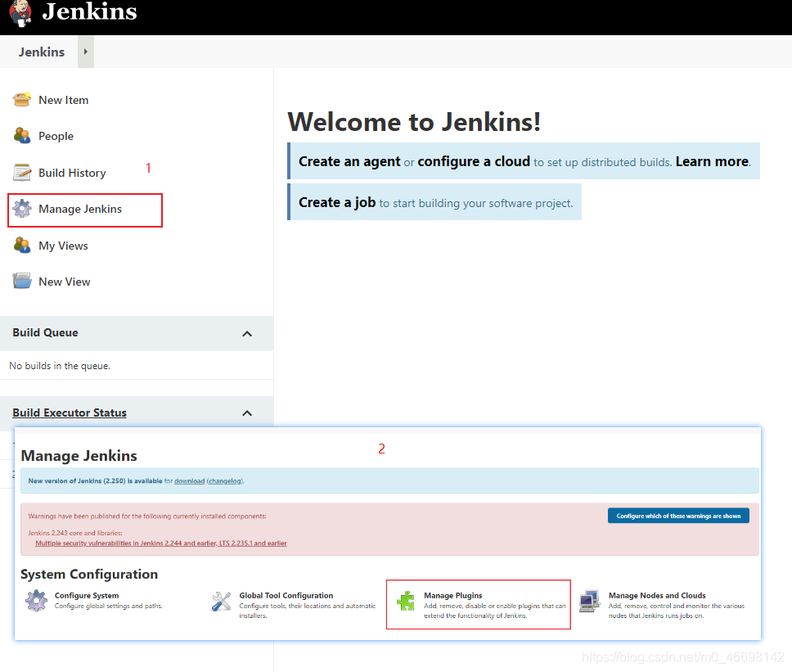Click the Manage Nodes and Clouds computer icon
The width and height of the screenshot is (792, 672).
pos(589,601)
